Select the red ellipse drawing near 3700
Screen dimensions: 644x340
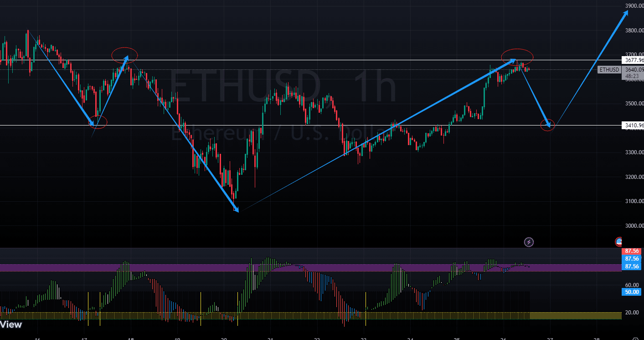click(x=517, y=57)
